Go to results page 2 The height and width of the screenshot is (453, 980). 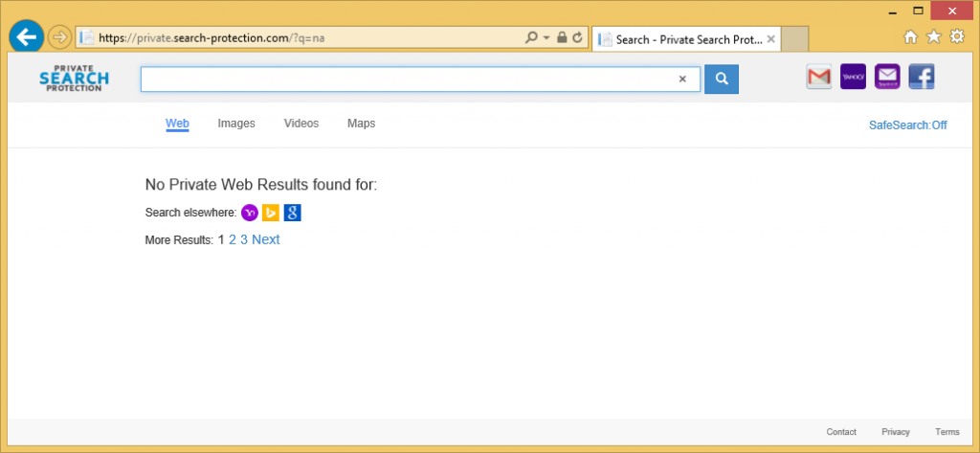pyautogui.click(x=233, y=239)
